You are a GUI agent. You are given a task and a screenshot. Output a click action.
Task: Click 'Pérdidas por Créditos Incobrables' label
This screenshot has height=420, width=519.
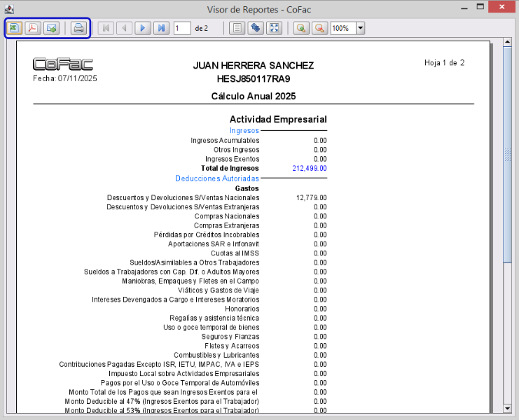click(x=207, y=234)
